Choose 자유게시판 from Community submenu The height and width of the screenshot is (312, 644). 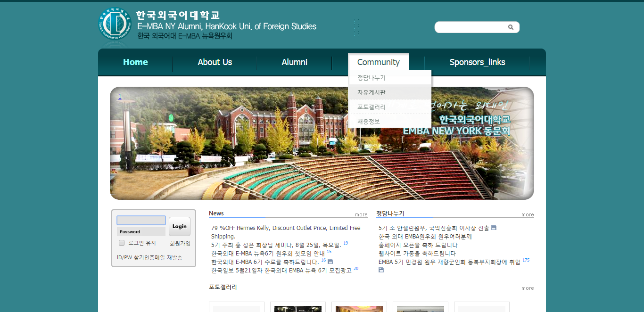pos(372,92)
